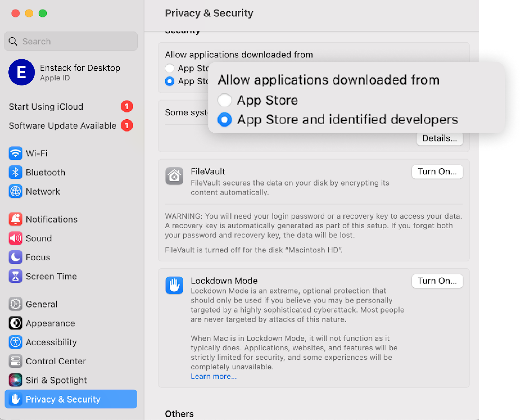Screen dimensions: 523x420
Task: Click the Enstack for Desktop Apple ID avatar
Action: click(22, 72)
